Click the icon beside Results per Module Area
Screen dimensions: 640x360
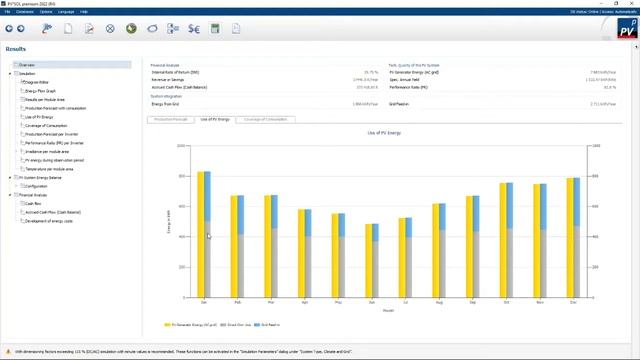click(x=23, y=99)
